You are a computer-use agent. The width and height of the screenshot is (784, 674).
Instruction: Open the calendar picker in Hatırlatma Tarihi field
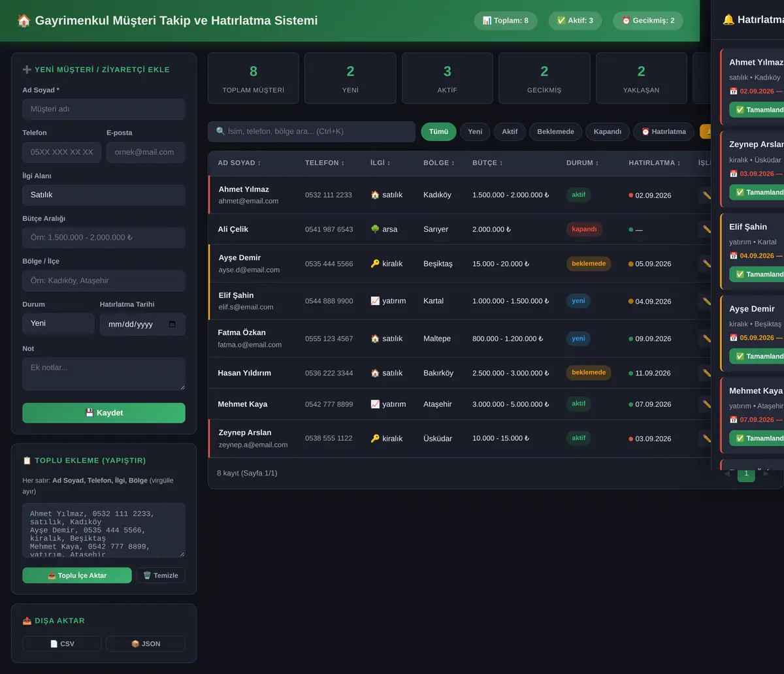coord(172,325)
